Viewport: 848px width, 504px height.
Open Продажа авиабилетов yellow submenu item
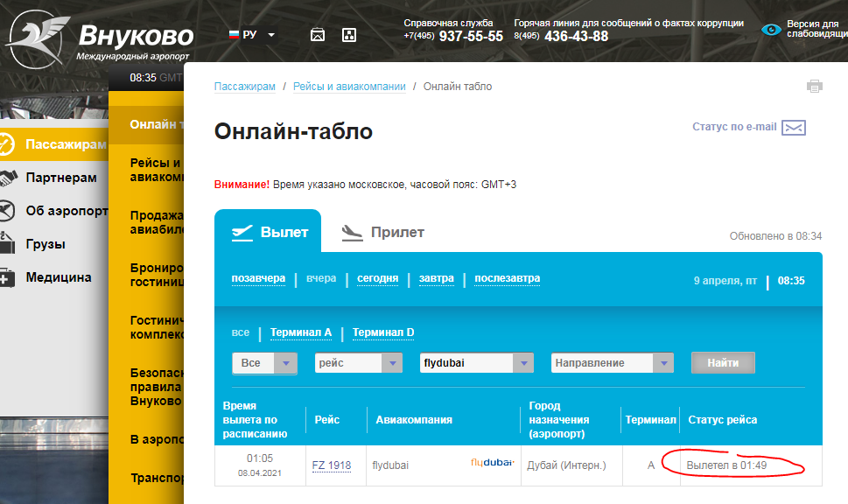coord(157,222)
